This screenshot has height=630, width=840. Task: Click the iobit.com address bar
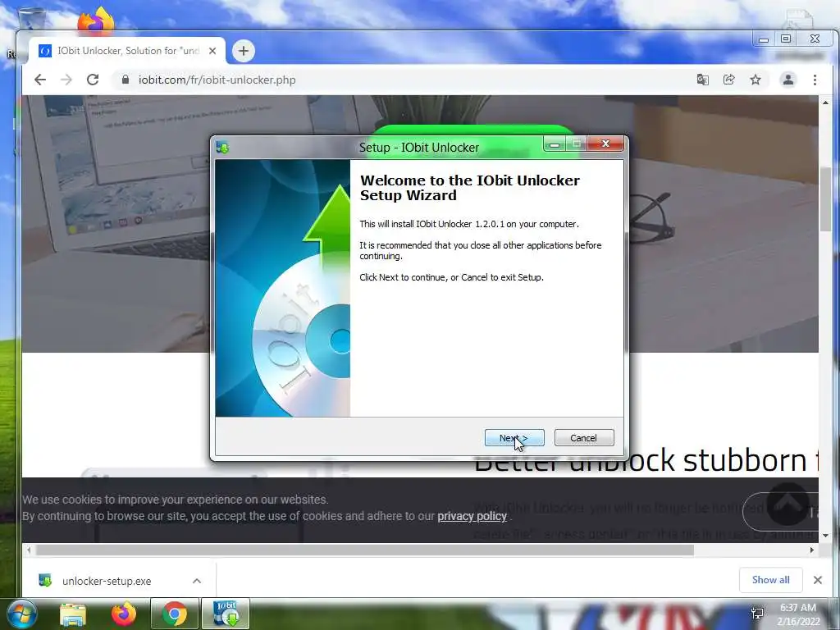(402, 80)
